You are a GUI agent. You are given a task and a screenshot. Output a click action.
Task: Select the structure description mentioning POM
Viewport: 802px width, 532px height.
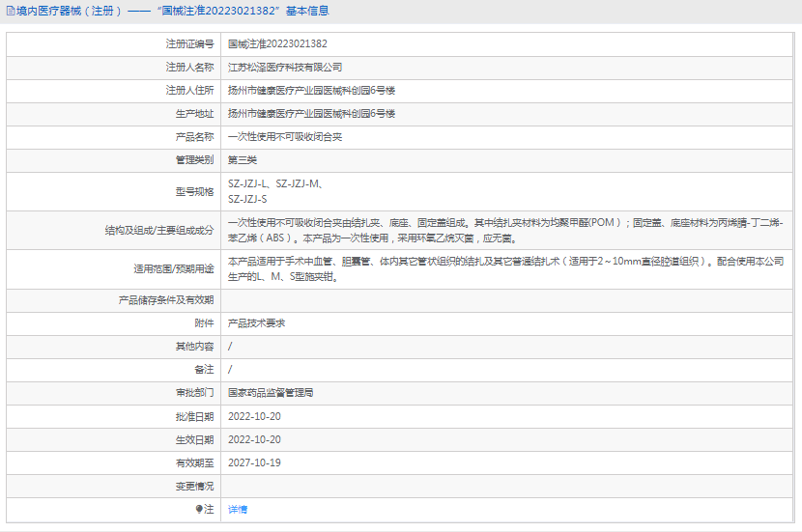(x=505, y=231)
